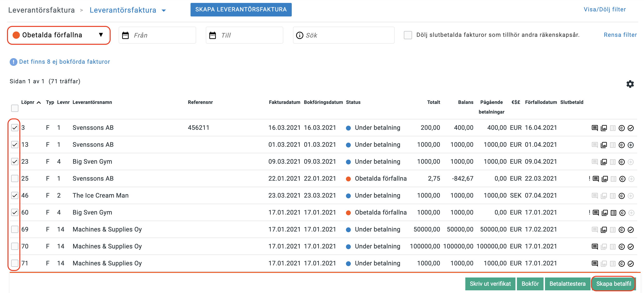Open attachment image icon for invoice 3
Image resolution: width=644 pixels, height=293 pixels.
[604, 128]
